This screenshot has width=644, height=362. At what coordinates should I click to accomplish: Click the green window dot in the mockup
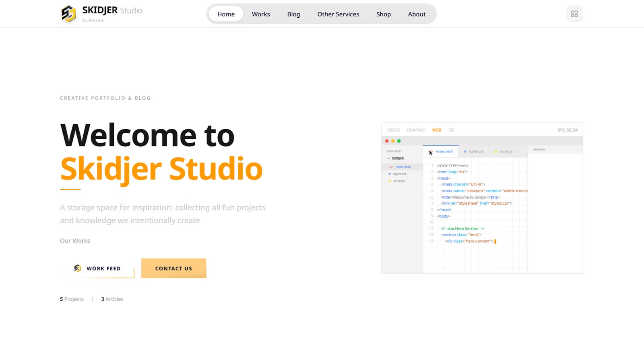click(399, 141)
